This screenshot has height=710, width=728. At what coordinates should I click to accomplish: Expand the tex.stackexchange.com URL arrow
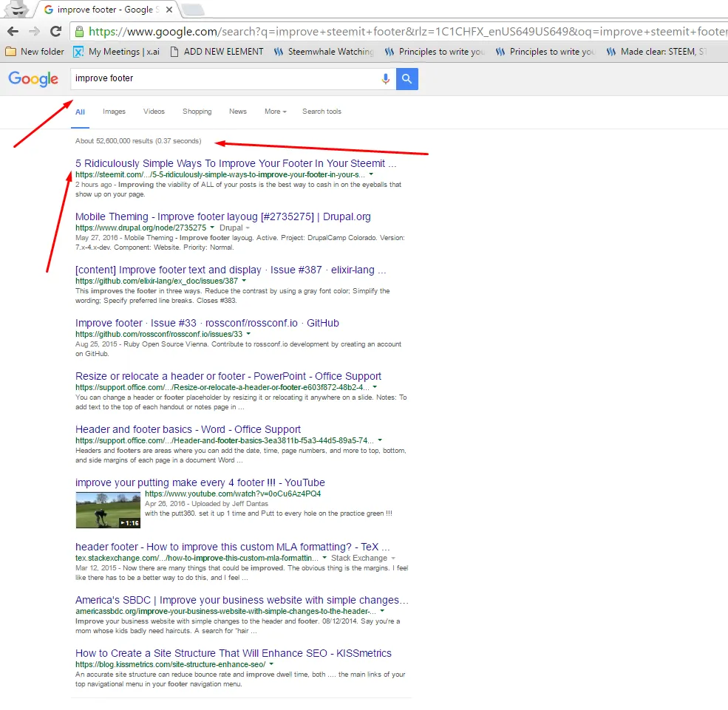(x=324, y=557)
